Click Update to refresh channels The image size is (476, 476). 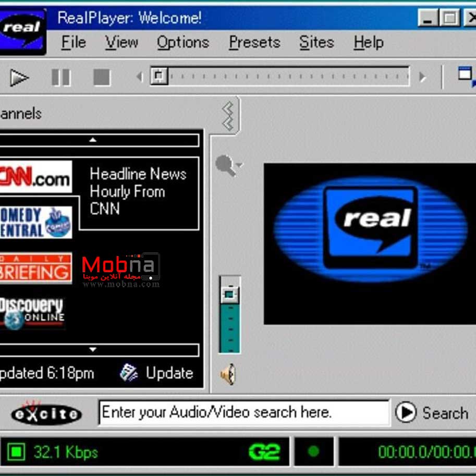pyautogui.click(x=157, y=373)
